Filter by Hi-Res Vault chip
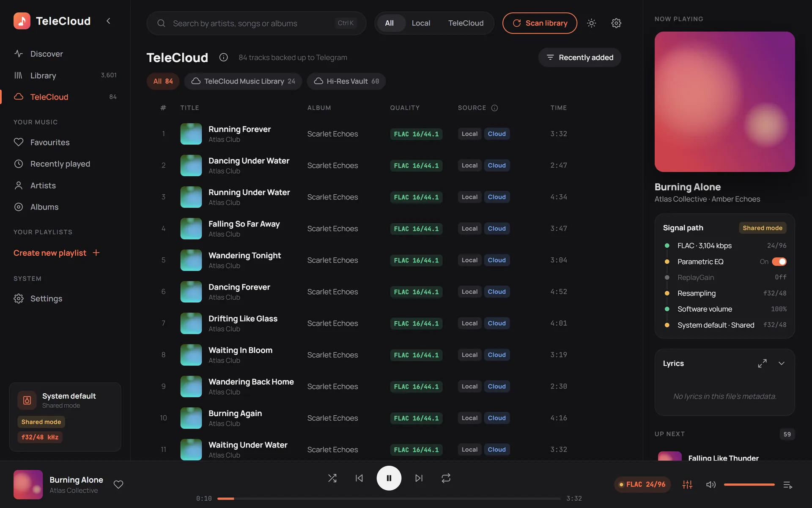 pos(346,81)
